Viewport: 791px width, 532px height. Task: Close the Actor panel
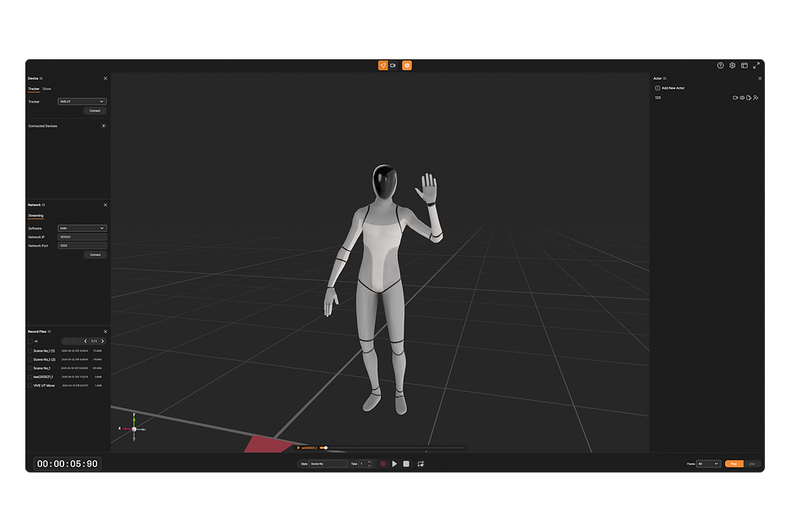(x=760, y=78)
